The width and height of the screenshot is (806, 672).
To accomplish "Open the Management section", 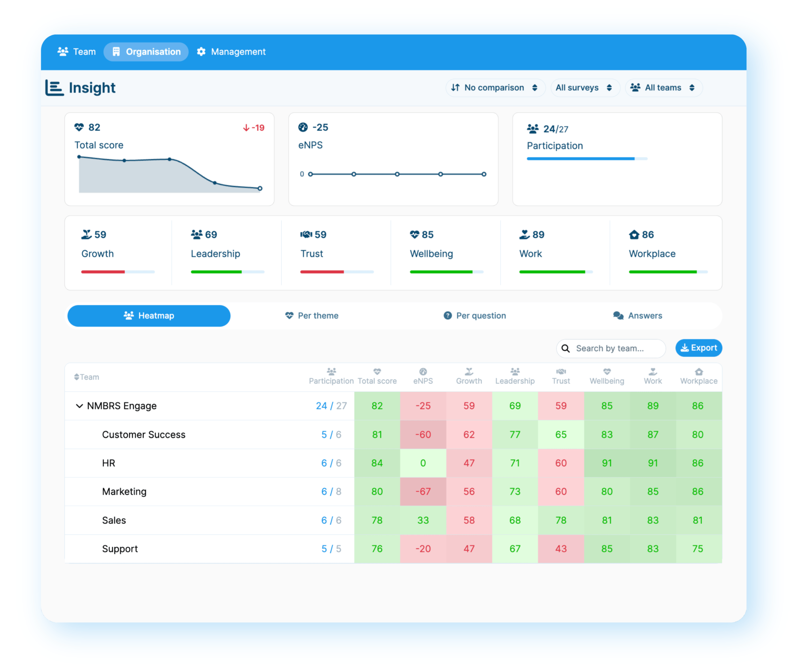I will tap(231, 51).
